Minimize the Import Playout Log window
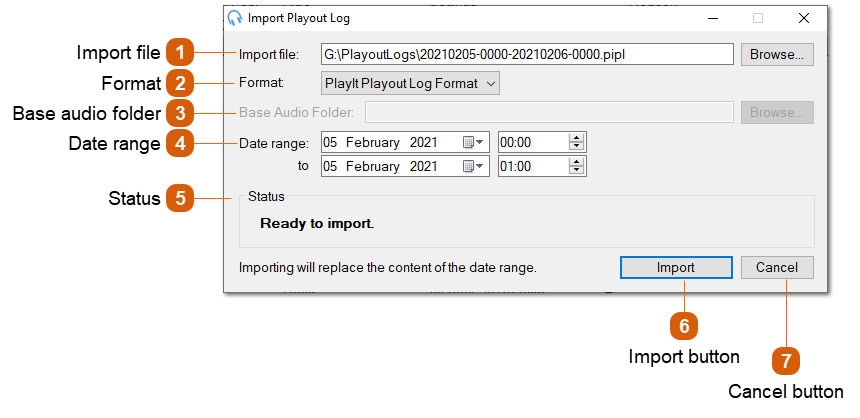 pyautogui.click(x=713, y=18)
